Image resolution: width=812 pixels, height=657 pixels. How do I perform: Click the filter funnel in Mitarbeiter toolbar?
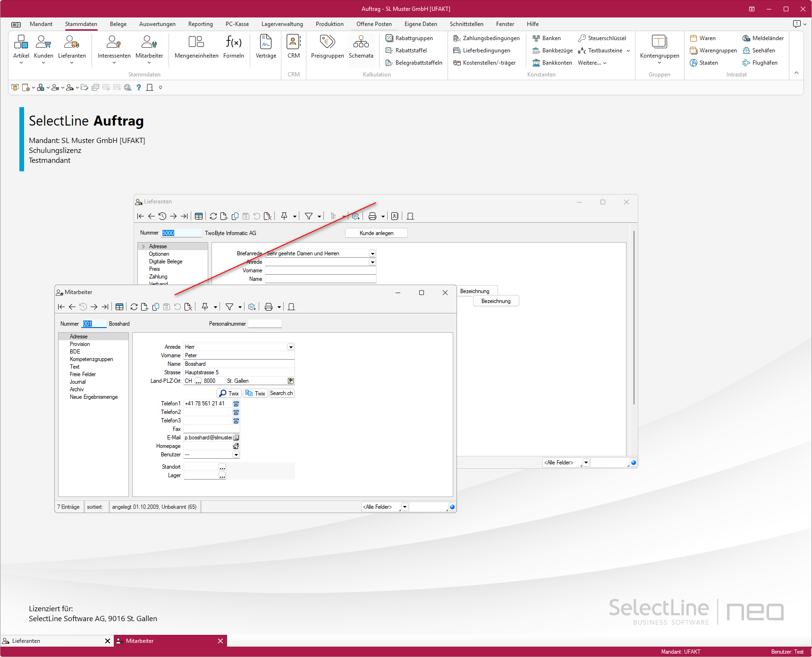[229, 307]
